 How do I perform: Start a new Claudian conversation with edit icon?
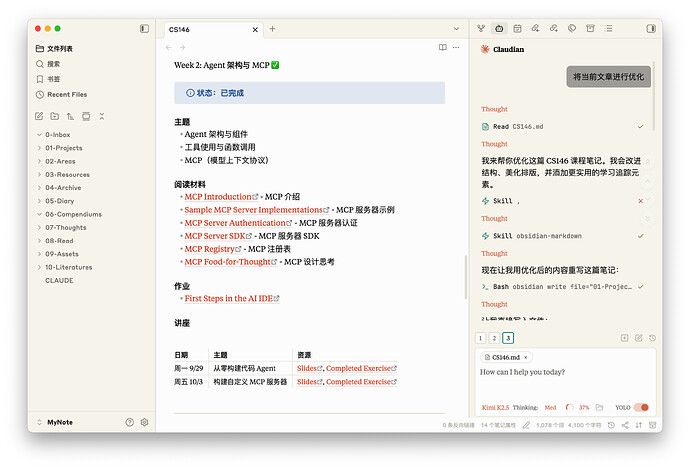tap(639, 338)
